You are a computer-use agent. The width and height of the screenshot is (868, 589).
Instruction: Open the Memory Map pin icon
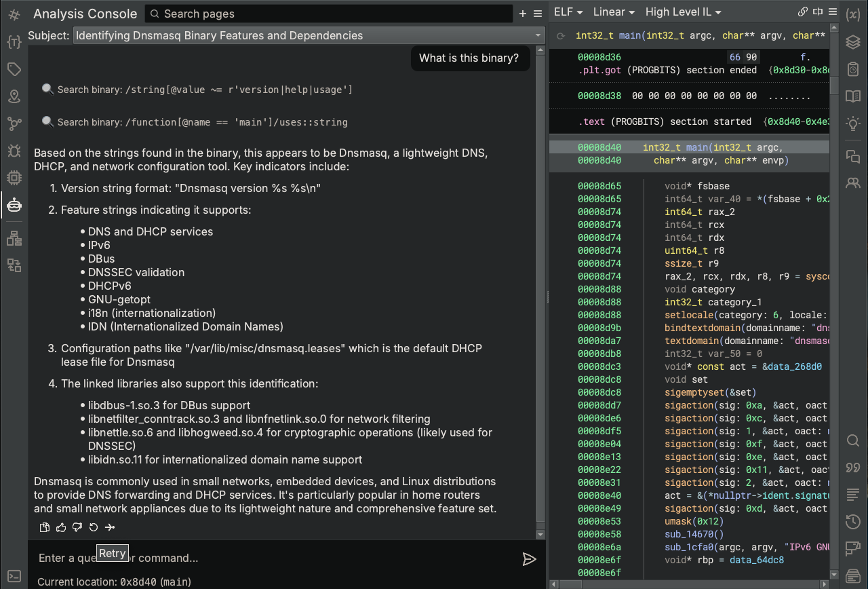(14, 96)
